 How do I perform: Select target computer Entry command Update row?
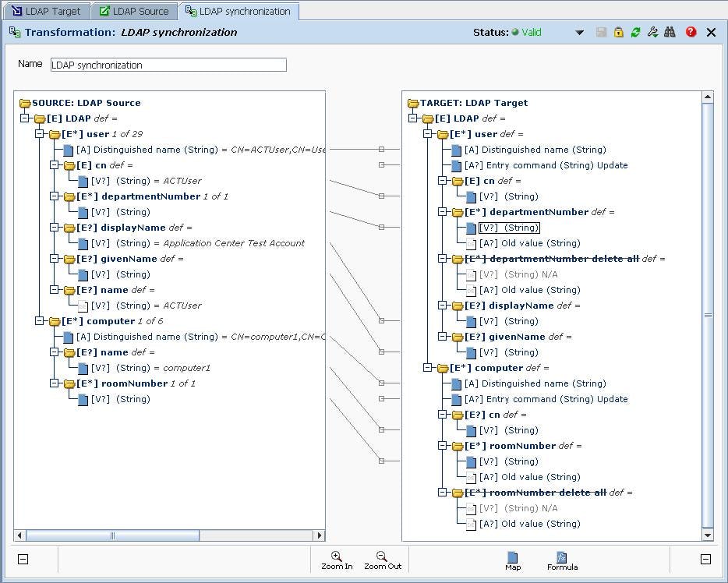[546, 399]
